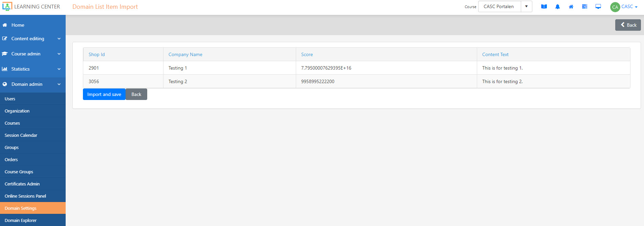
Task: Go to Home in sidebar
Action: pos(18,25)
